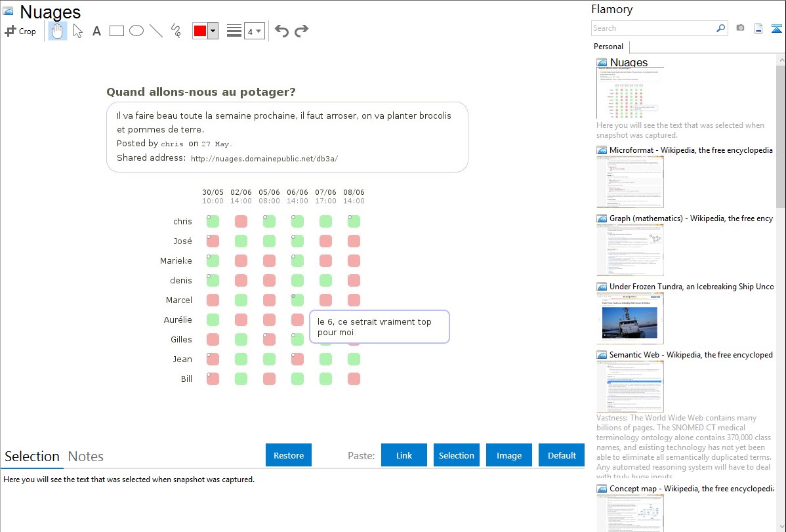Paste as Link
The height and width of the screenshot is (532, 786).
[404, 455]
